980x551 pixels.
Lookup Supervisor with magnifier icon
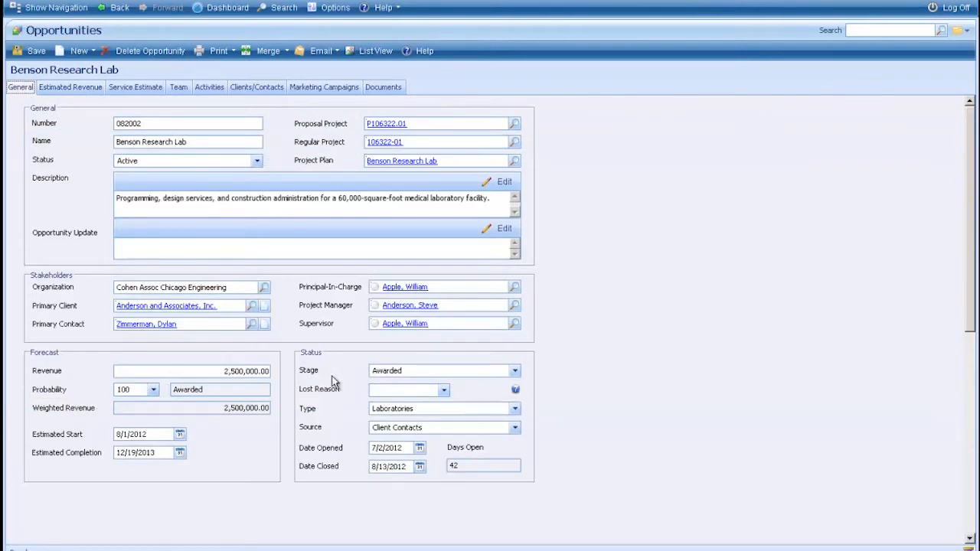click(x=514, y=324)
